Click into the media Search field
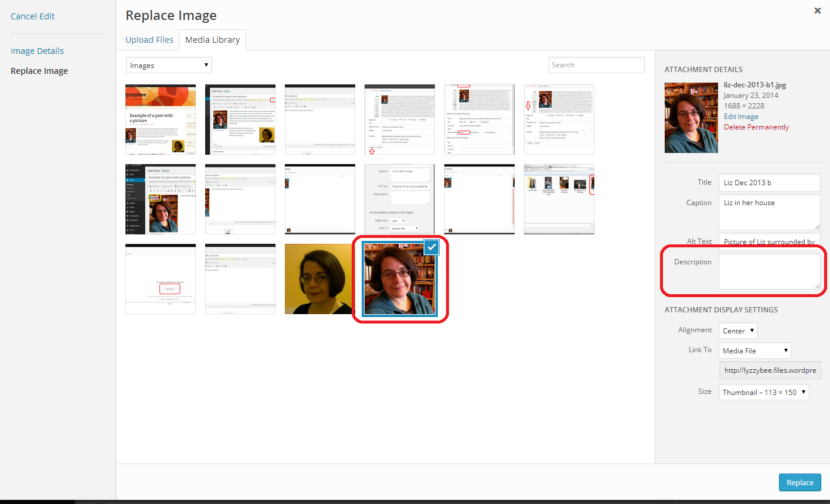Viewport: 830px width, 504px height. point(596,65)
